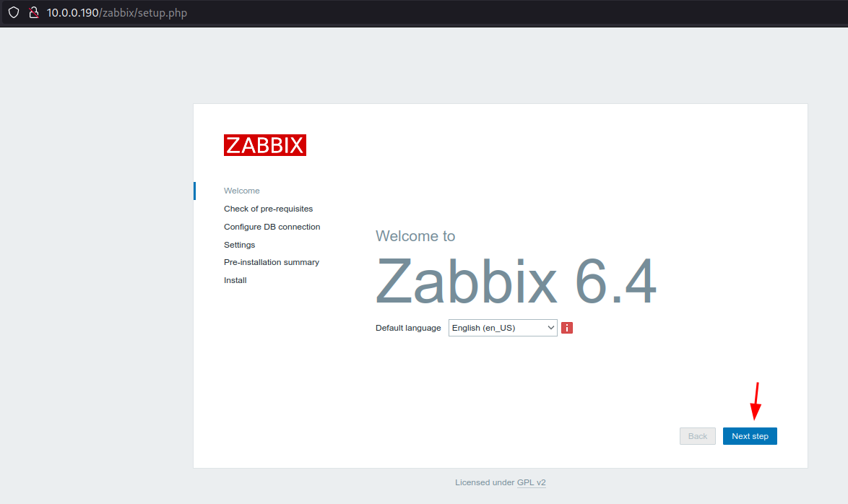This screenshot has height=504, width=848.
Task: Select Check of pre-requisites step
Action: coord(268,209)
